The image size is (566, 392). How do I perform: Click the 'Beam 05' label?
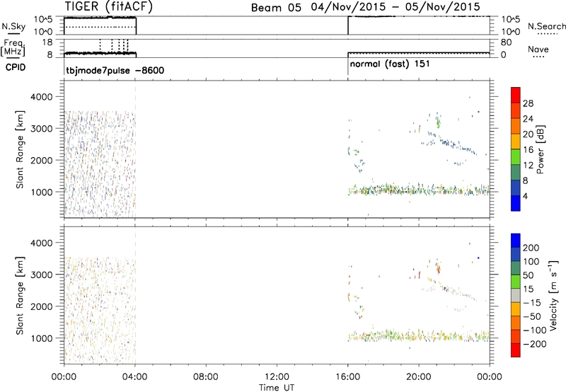[276, 8]
